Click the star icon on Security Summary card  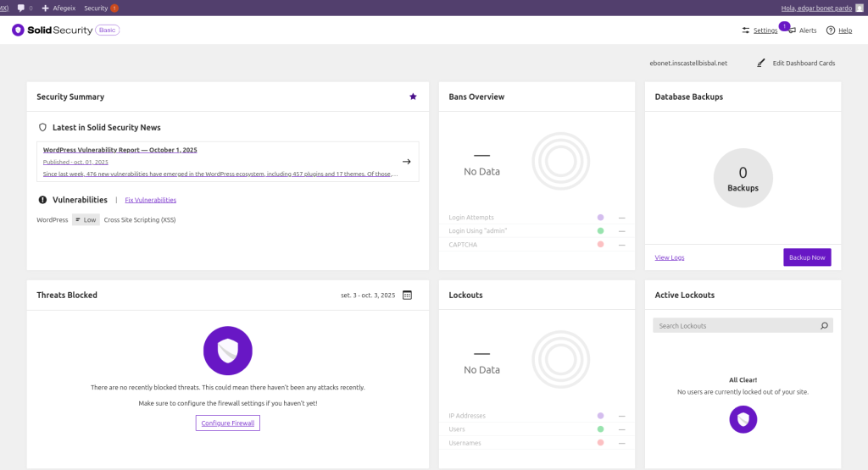click(413, 97)
